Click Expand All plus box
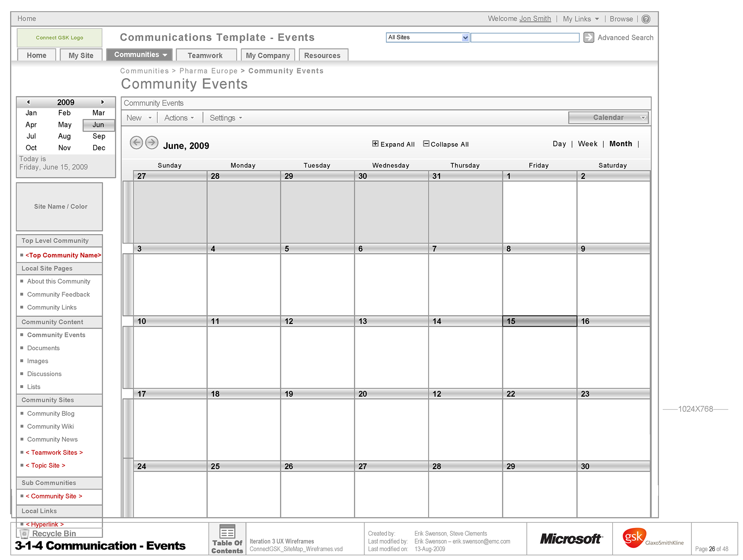Viewport: 743px width, 560px height. [375, 144]
